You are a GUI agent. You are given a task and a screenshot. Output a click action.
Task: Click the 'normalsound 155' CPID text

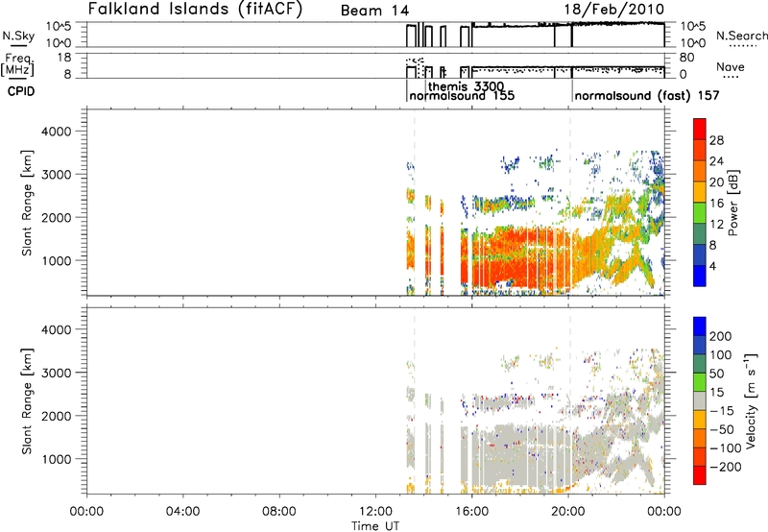462,95
